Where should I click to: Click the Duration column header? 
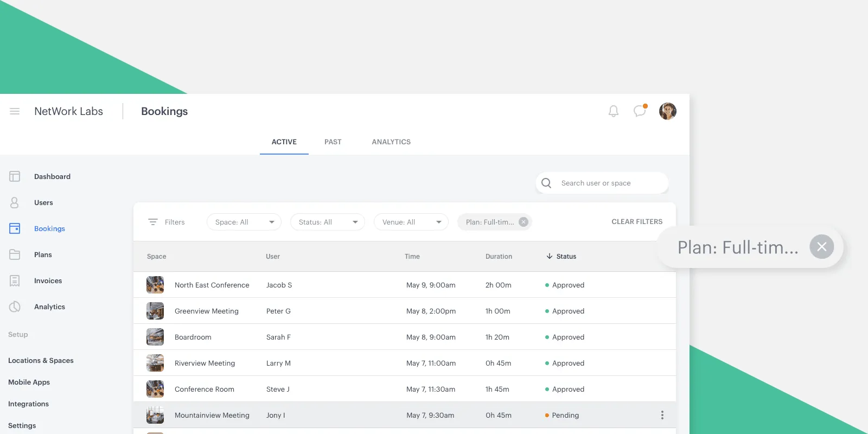[x=499, y=256]
